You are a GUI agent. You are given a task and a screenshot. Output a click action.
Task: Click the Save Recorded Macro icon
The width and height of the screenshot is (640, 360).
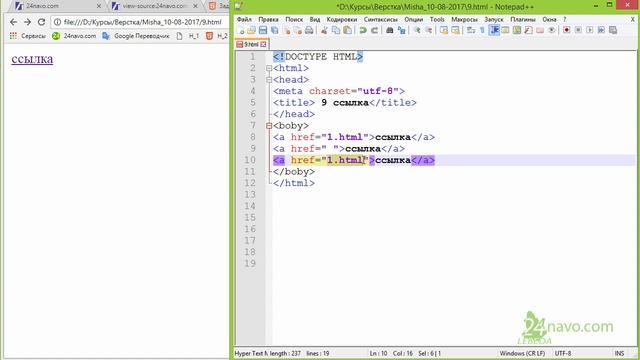tap(613, 30)
